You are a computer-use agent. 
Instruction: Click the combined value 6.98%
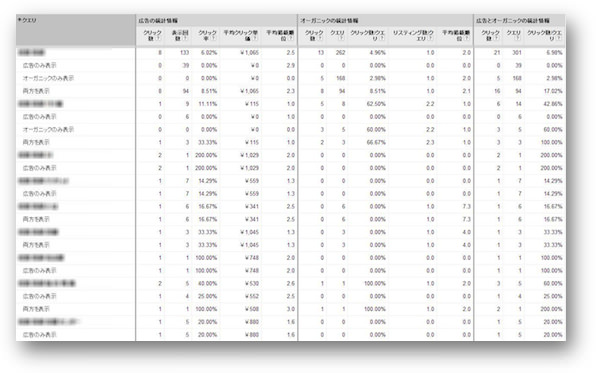[554, 52]
